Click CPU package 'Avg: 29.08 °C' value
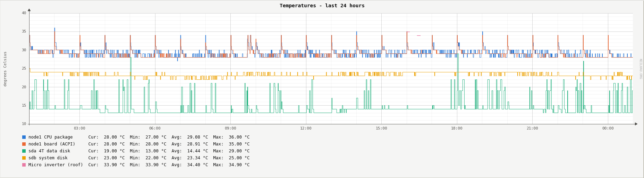The height and width of the screenshot is (178, 644). tap(190, 137)
